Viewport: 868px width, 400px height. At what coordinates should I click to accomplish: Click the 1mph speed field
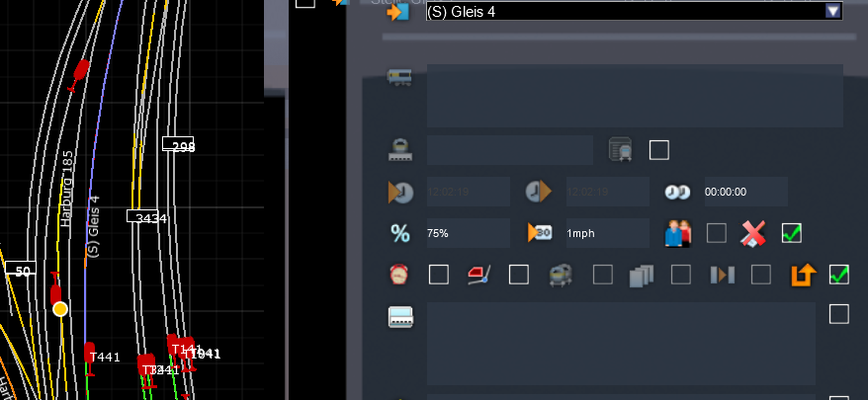tap(608, 233)
